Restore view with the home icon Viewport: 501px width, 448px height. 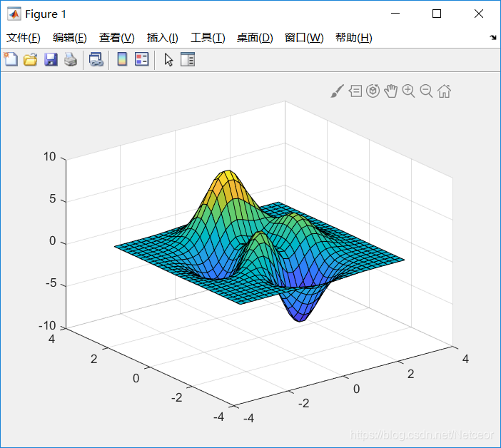444,91
